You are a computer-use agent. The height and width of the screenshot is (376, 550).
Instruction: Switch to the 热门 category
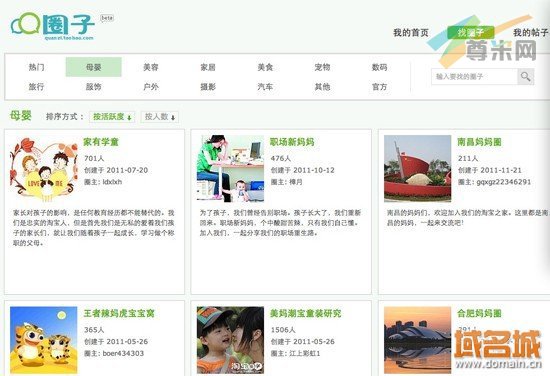click(x=36, y=67)
